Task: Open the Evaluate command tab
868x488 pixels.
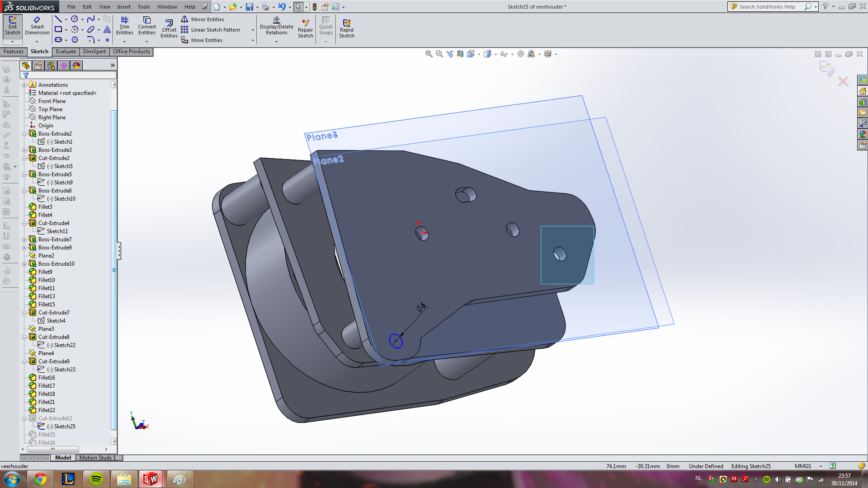Action: (x=66, y=52)
